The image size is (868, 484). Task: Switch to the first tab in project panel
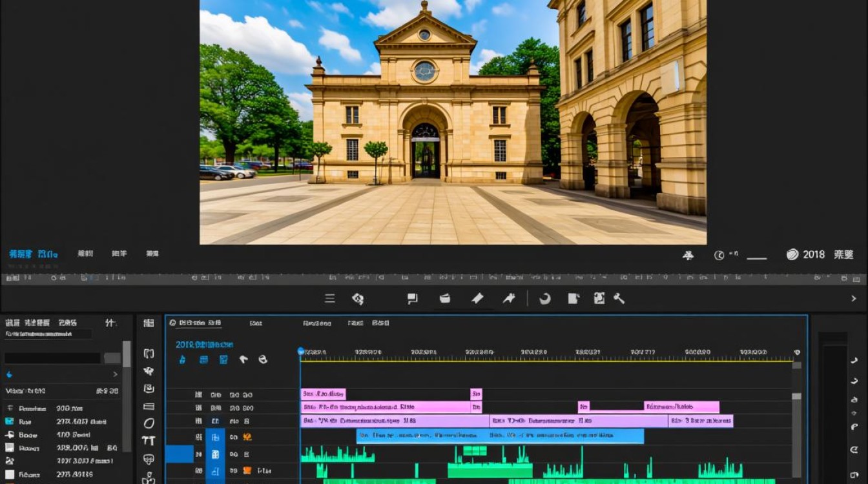click(12, 323)
